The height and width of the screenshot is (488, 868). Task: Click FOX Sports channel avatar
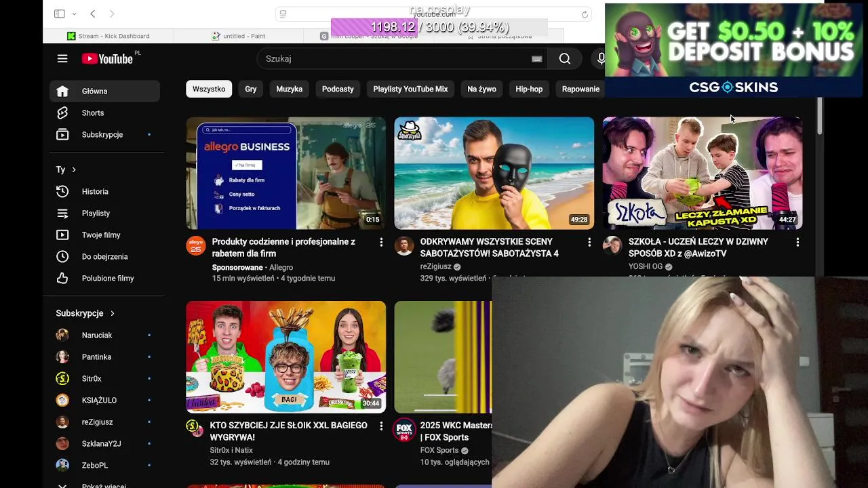click(x=404, y=429)
